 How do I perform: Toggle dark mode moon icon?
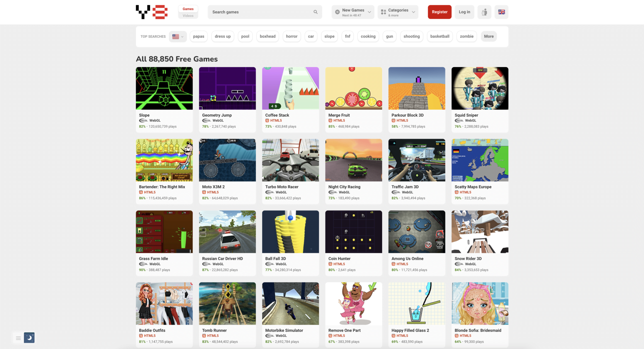click(x=29, y=338)
